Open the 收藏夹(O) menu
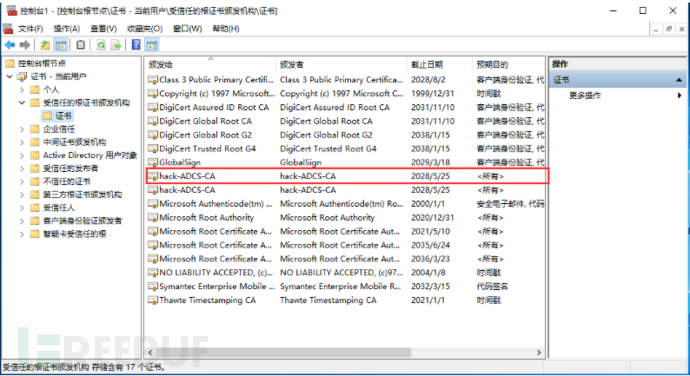The width and height of the screenshot is (690, 376). [x=145, y=29]
